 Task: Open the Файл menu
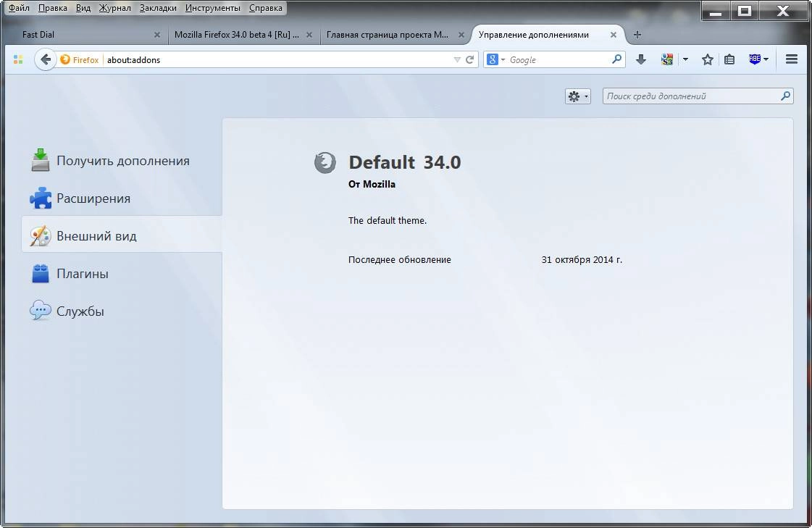coord(19,8)
